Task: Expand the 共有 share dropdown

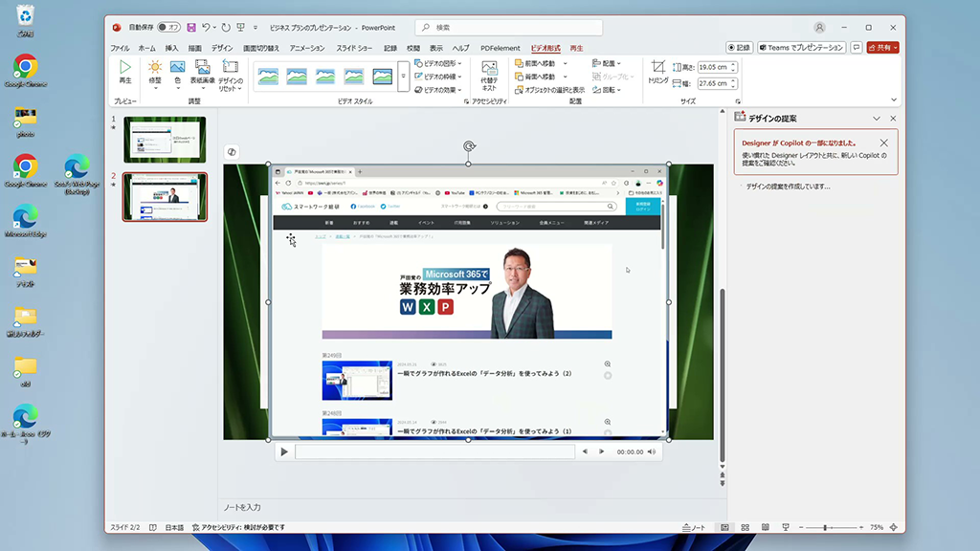Action: click(896, 48)
